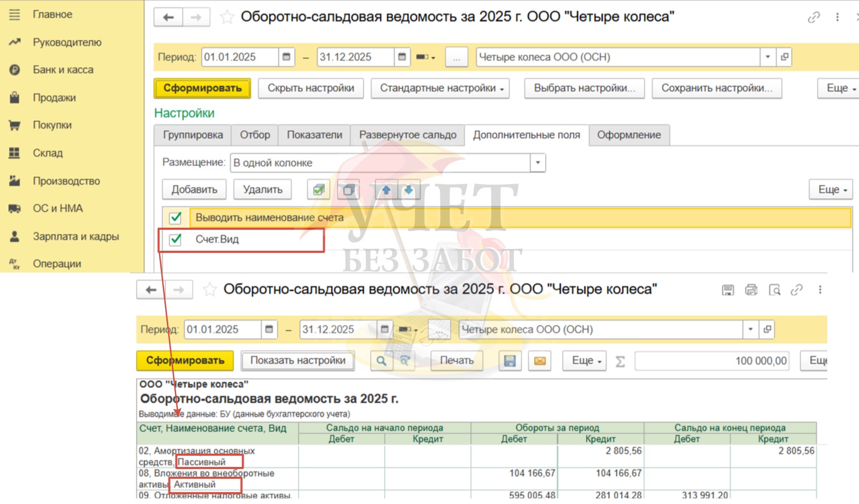Click the 'Добавить' button
This screenshot has width=859, height=504.
pos(194,189)
